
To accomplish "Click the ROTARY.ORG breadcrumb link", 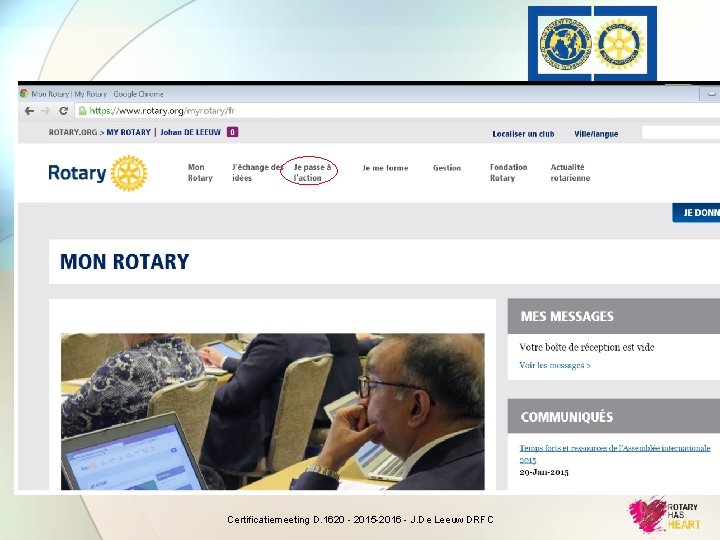I will pyautogui.click(x=73, y=132).
